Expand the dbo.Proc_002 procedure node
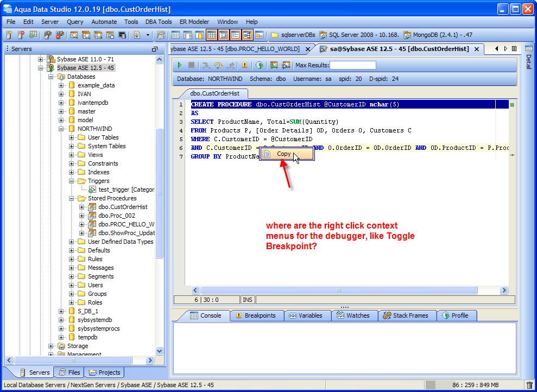This screenshot has width=537, height=392. pos(81,216)
